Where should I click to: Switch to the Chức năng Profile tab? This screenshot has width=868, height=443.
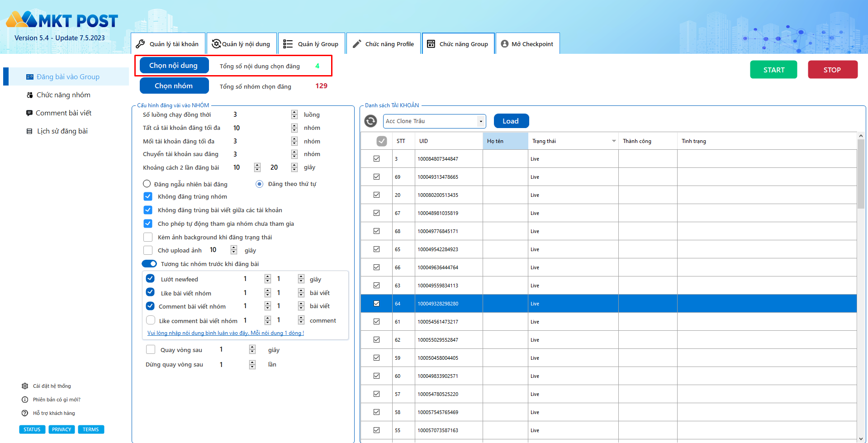[x=384, y=43]
